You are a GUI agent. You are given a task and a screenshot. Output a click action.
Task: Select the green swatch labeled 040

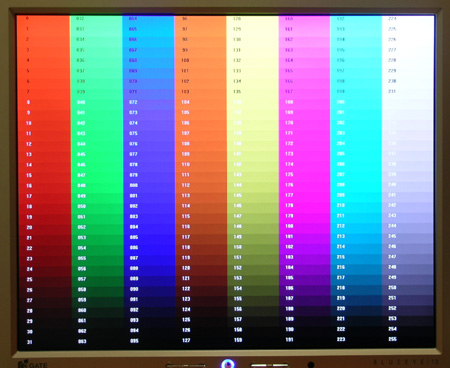click(96, 102)
